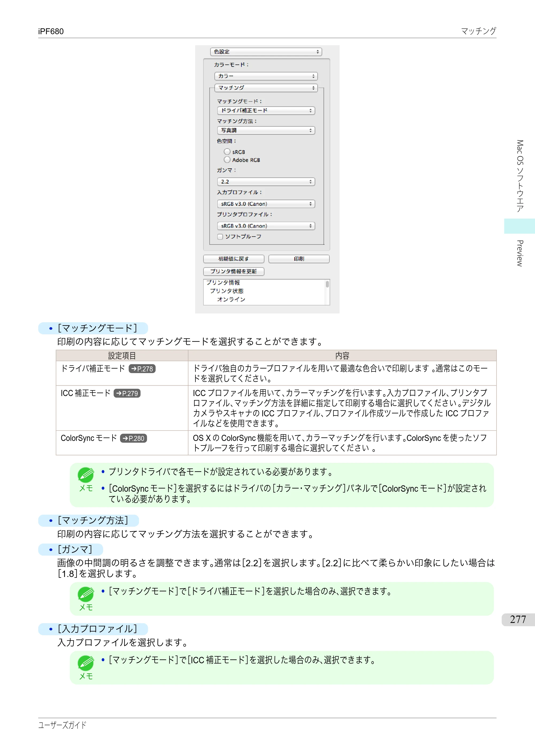Click the プリンタ情報を更新 button
Screen dimensions: 535x756
pyautogui.click(x=234, y=271)
